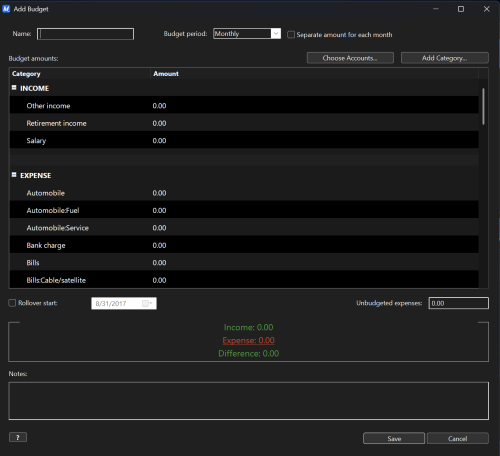The image size is (500, 456).
Task: Click the Unbudgeted expenses input field
Action: pyautogui.click(x=459, y=303)
